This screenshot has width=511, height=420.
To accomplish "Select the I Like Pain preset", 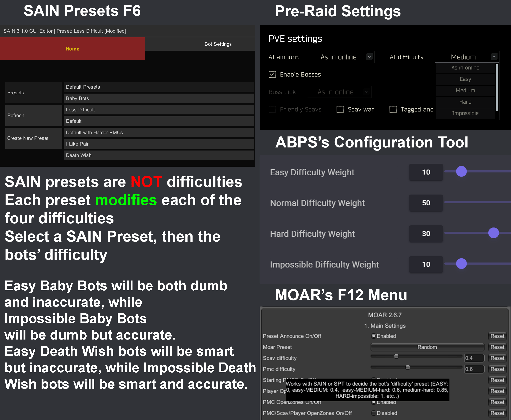I will [x=159, y=144].
